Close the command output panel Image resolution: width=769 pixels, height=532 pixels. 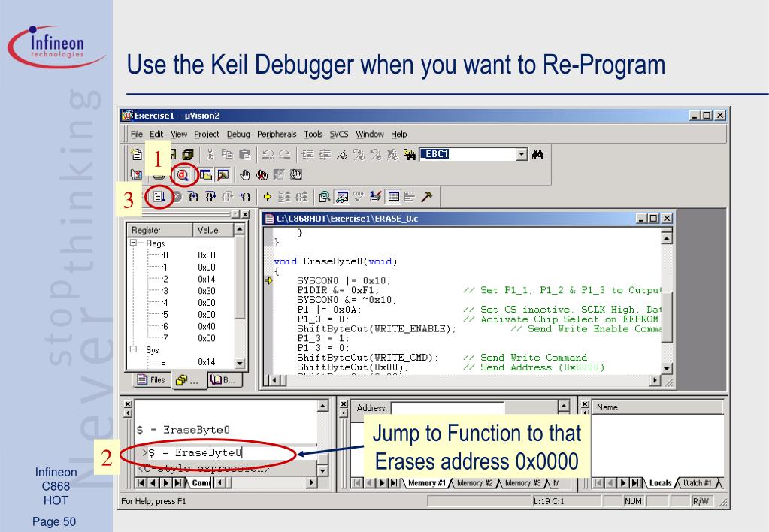[x=128, y=404]
